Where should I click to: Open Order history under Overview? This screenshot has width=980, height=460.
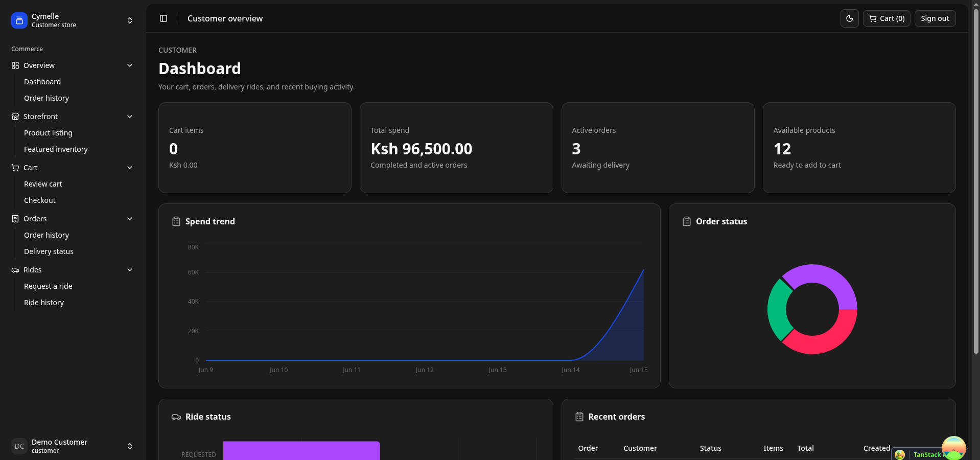(46, 98)
